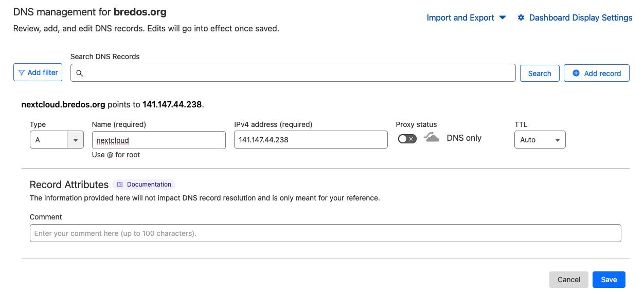Click the magnifier icon in search box
The image size is (644, 294).
(80, 73)
